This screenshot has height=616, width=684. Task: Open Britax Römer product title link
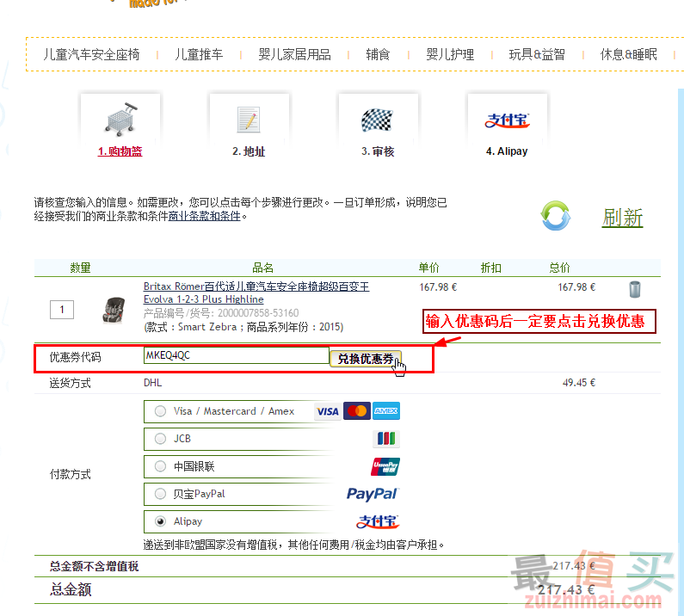(256, 293)
